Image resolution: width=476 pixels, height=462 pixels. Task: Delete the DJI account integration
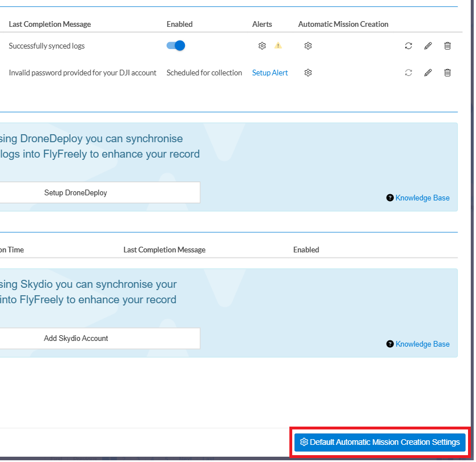(447, 73)
